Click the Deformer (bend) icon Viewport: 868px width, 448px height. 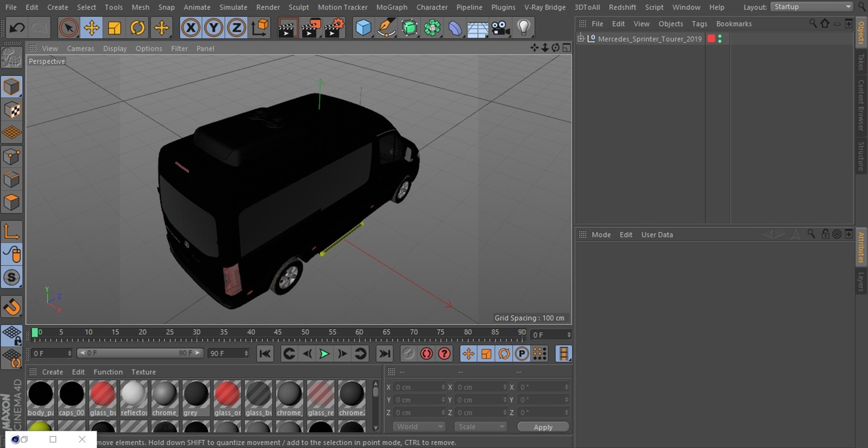(455, 28)
